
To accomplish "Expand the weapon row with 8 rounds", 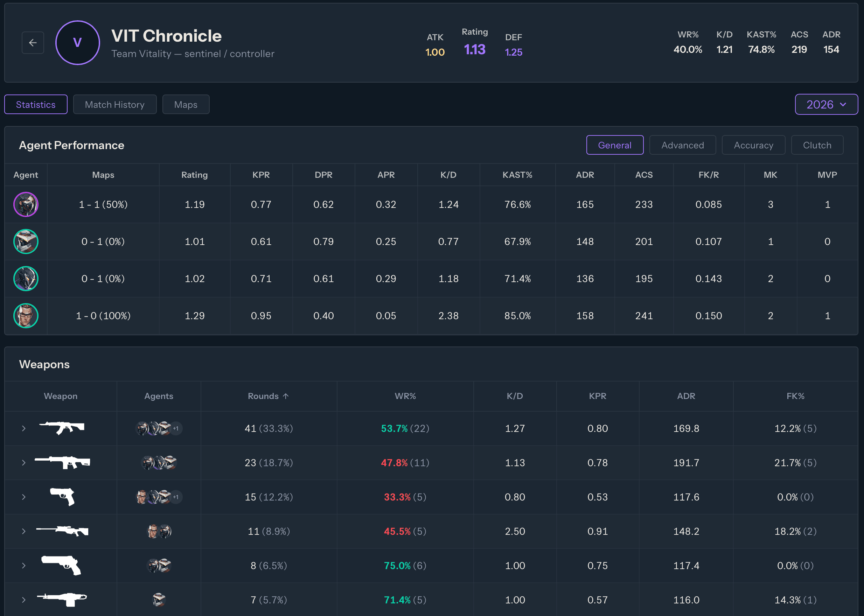I will [x=23, y=566].
